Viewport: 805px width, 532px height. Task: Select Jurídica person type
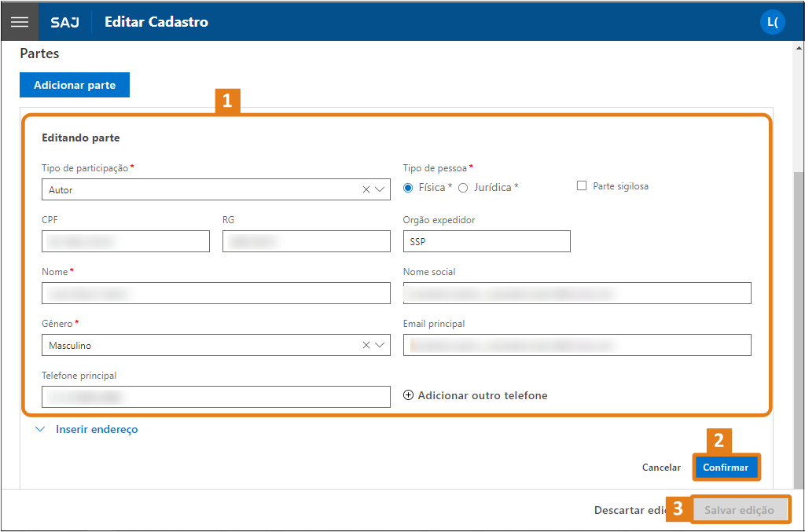point(463,188)
